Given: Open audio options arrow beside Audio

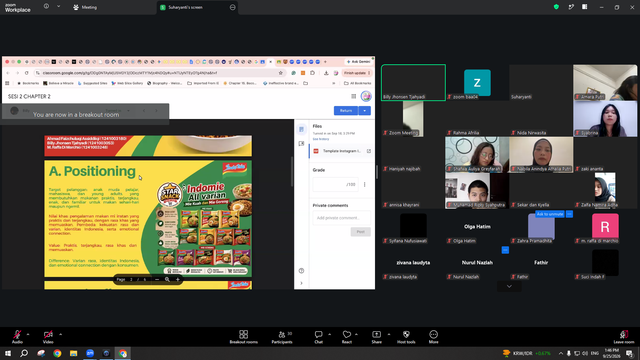Looking at the screenshot, I should [x=28, y=334].
